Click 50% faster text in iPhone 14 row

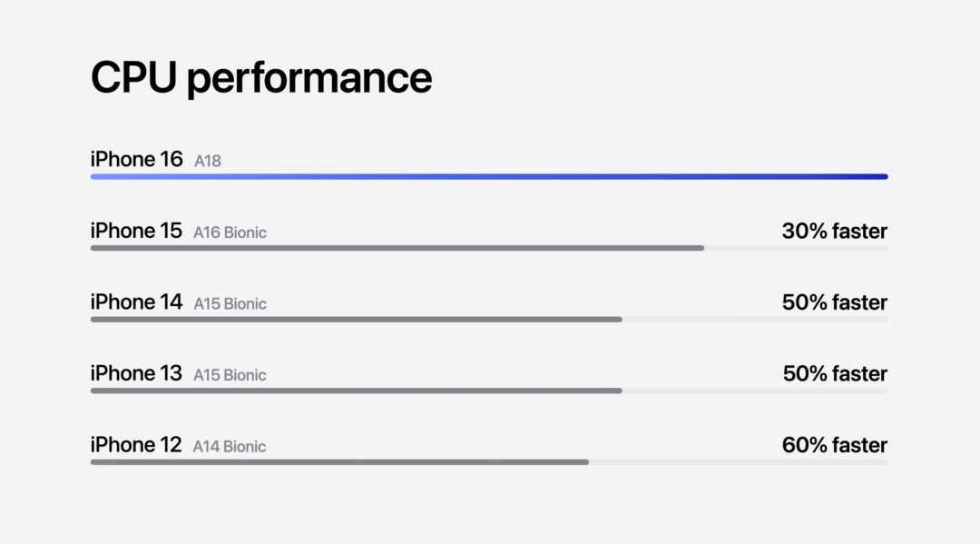834,302
